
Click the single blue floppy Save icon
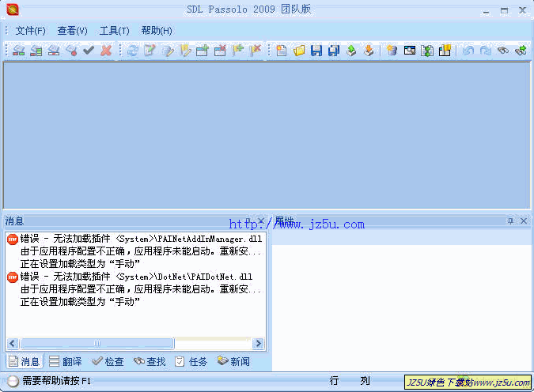316,51
